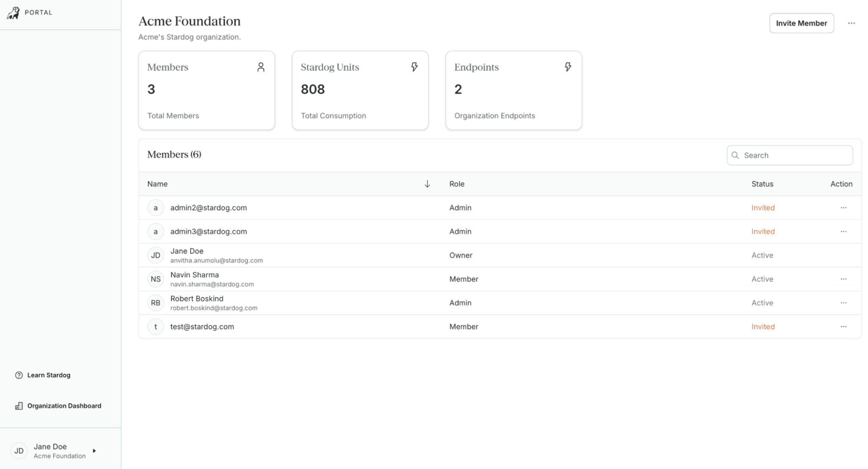Open actions menu for Navin Sharma
The image size is (868, 469).
(843, 279)
